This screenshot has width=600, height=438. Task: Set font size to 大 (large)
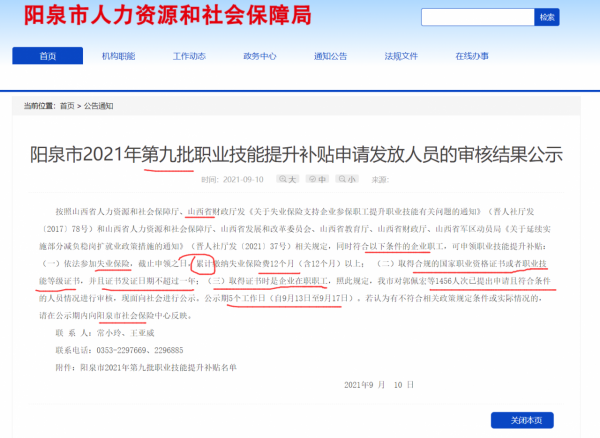(287, 179)
